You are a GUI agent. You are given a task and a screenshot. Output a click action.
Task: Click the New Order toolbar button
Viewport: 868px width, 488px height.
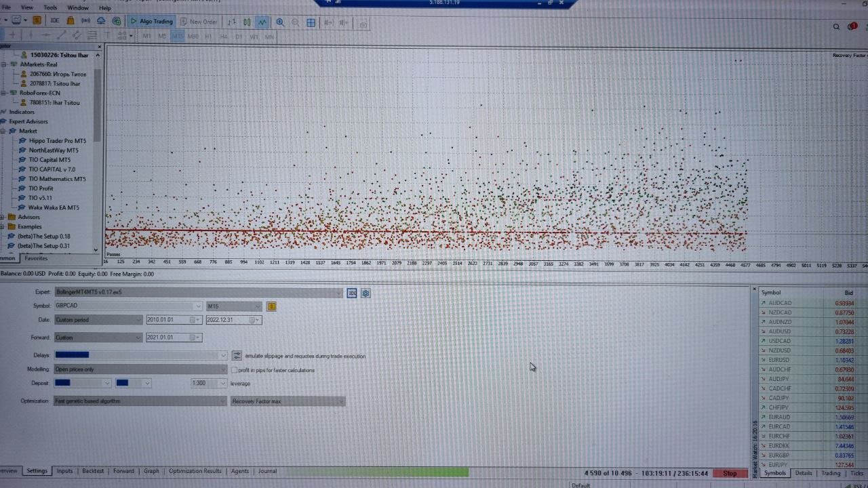(x=199, y=22)
